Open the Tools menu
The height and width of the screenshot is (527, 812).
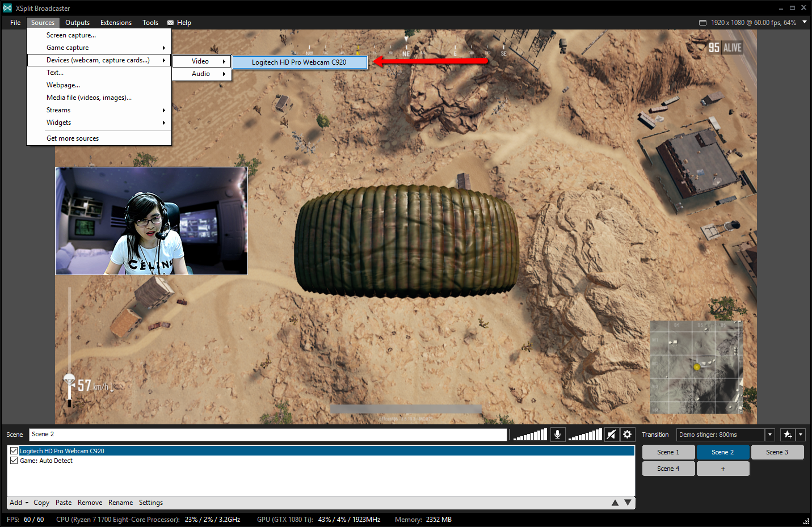pos(150,23)
